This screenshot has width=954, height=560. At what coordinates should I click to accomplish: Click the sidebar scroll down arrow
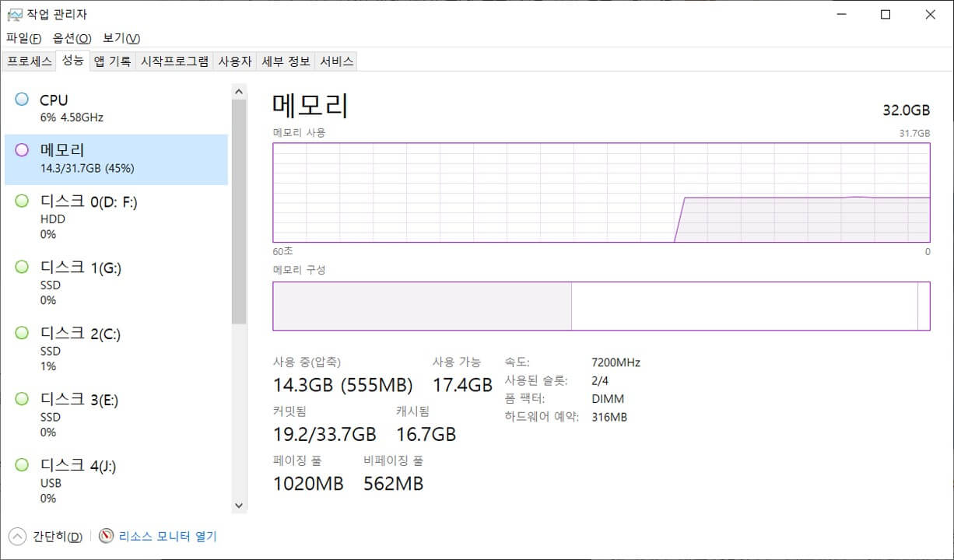pyautogui.click(x=239, y=506)
